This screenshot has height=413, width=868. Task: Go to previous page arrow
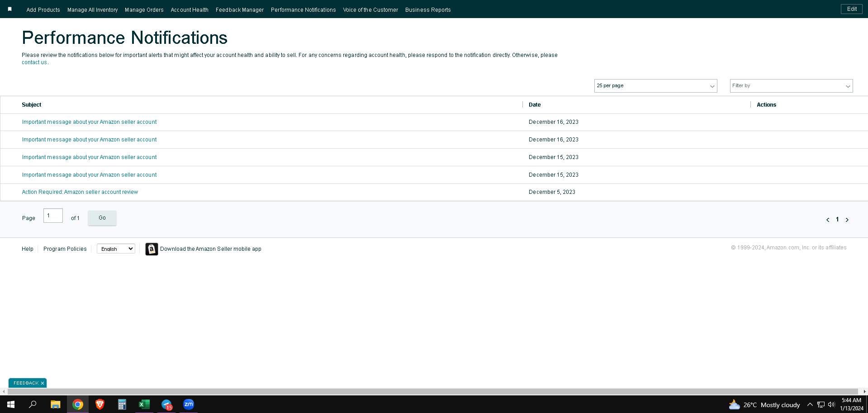tap(828, 220)
